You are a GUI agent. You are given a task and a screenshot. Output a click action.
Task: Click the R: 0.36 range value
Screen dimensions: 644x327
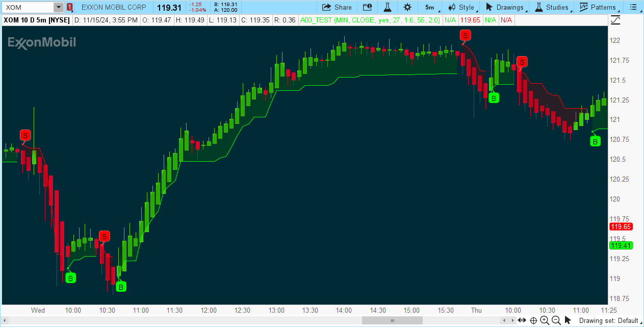point(285,20)
